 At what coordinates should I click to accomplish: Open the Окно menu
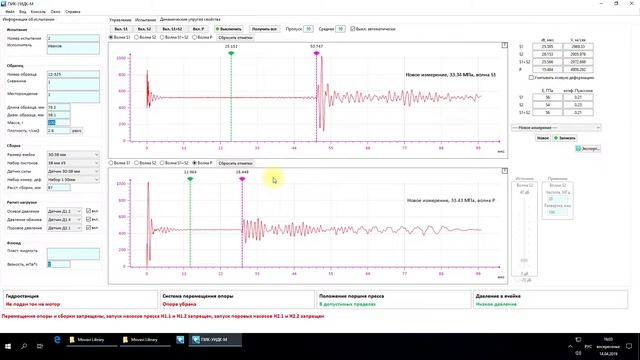pyautogui.click(x=56, y=11)
